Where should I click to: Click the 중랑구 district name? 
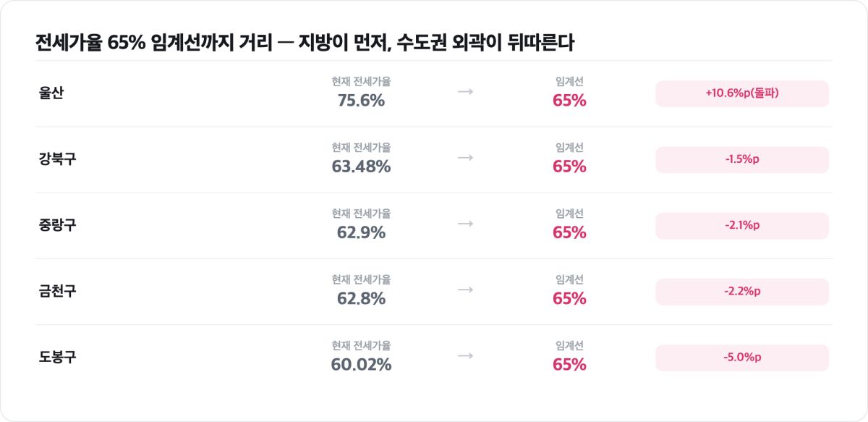tap(58, 225)
